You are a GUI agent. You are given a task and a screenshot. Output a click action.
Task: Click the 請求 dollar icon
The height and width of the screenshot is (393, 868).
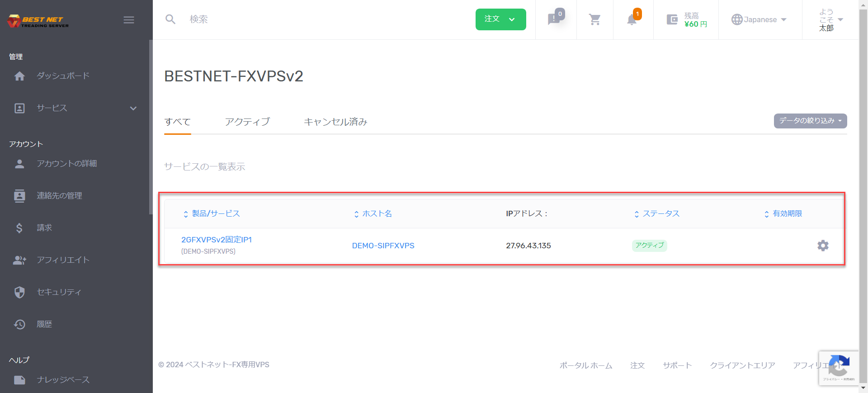pyautogui.click(x=19, y=228)
